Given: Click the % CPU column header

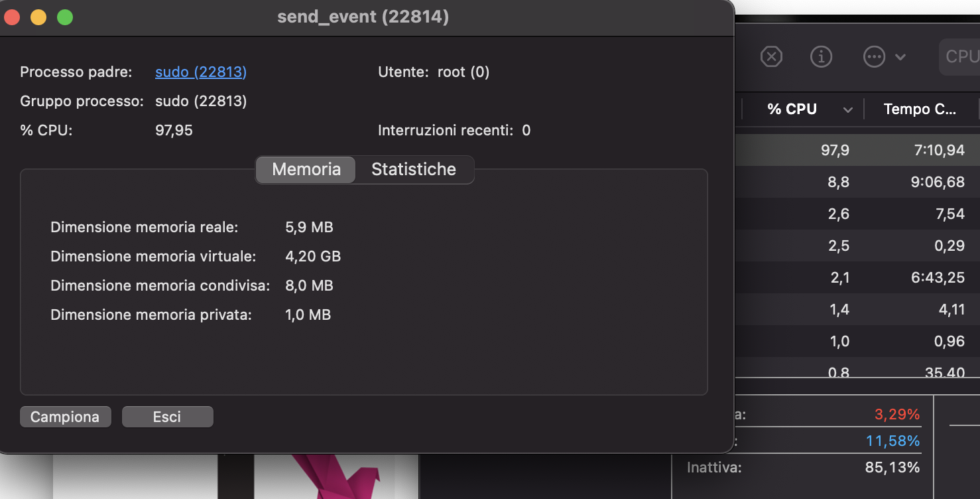Looking at the screenshot, I should click(x=792, y=109).
